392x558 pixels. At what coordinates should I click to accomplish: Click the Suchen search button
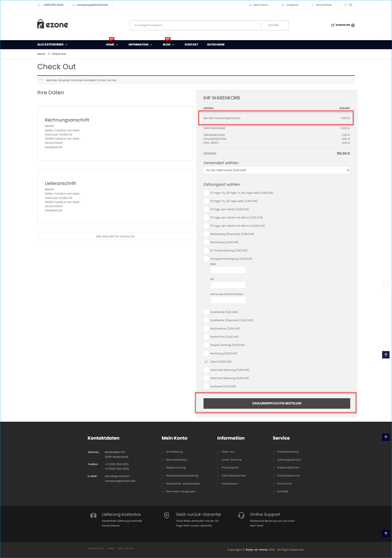[x=273, y=25]
